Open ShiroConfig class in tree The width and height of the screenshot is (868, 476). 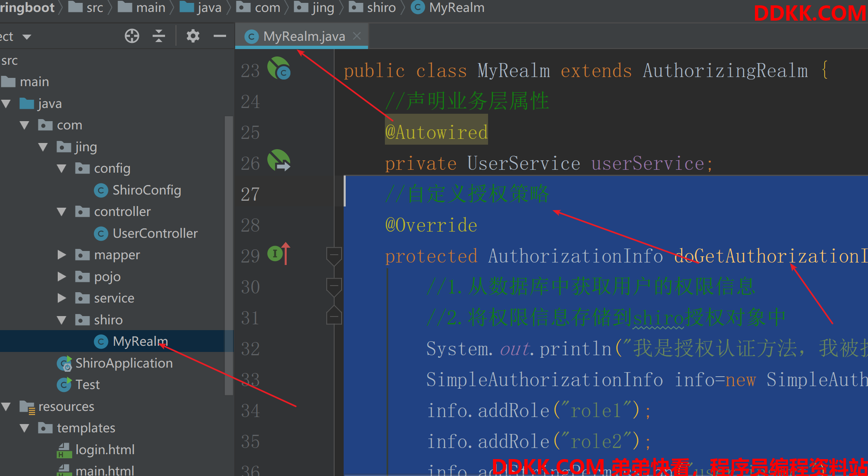(x=146, y=190)
